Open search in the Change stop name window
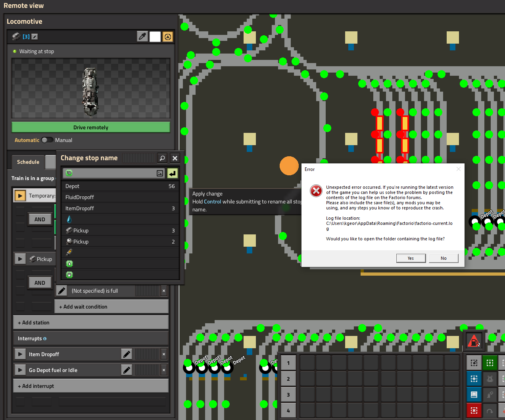The image size is (505, 420). (x=162, y=158)
